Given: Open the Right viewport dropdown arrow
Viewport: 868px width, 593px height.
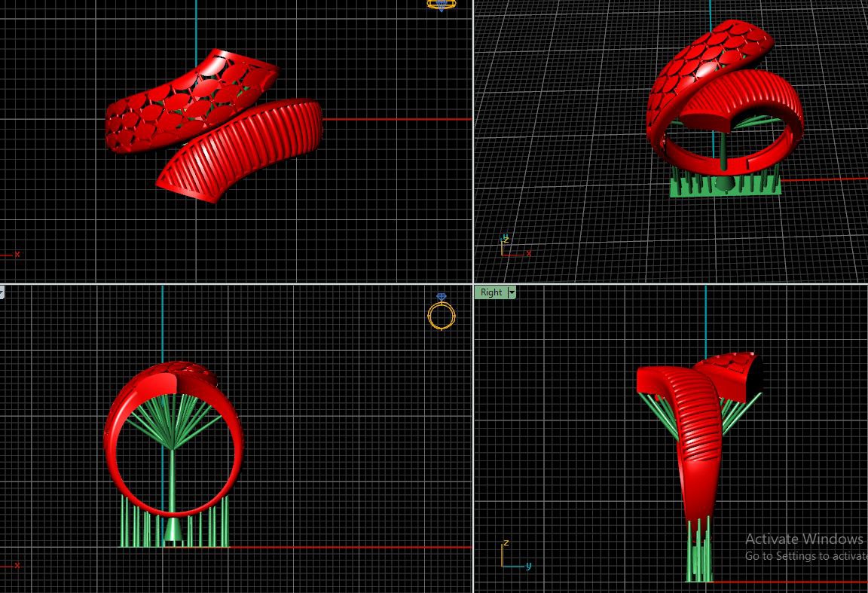Looking at the screenshot, I should coord(512,292).
